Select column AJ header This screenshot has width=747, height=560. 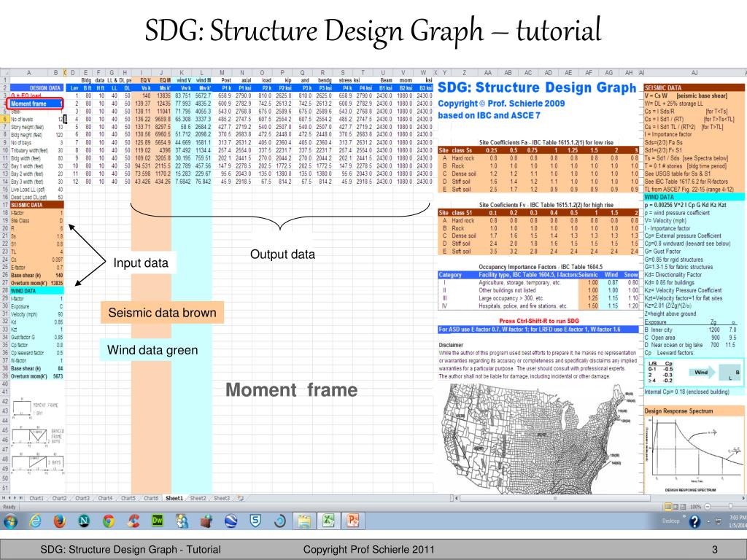pos(694,73)
